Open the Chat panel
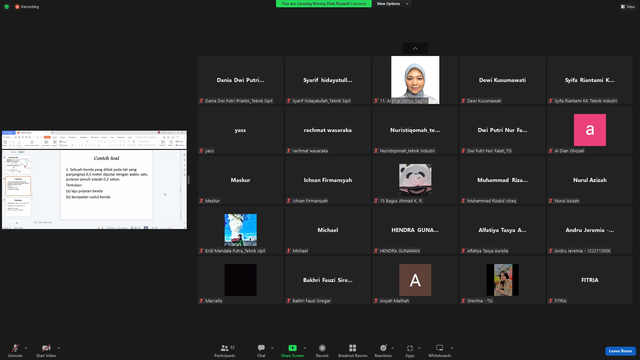Screen dimensions: 640x360 coord(261,350)
